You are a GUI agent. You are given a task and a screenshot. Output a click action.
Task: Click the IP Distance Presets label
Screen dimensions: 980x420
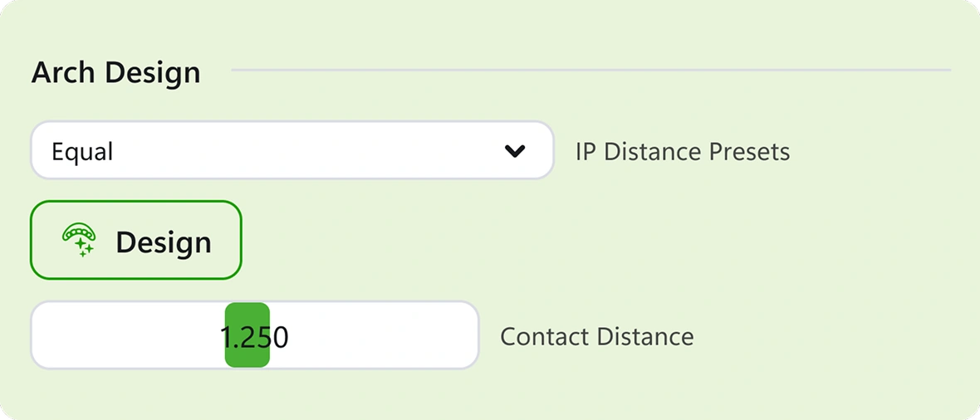[x=683, y=151]
